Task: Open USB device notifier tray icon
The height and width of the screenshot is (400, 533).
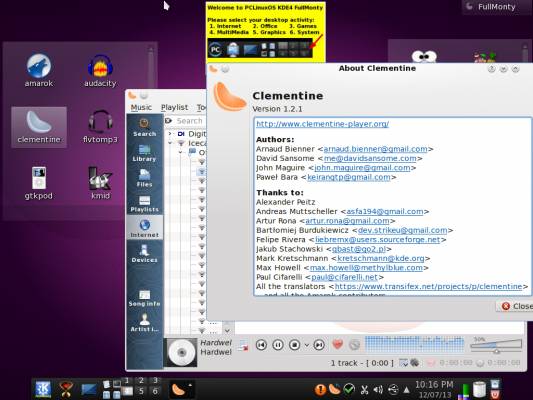Action: click(393, 389)
